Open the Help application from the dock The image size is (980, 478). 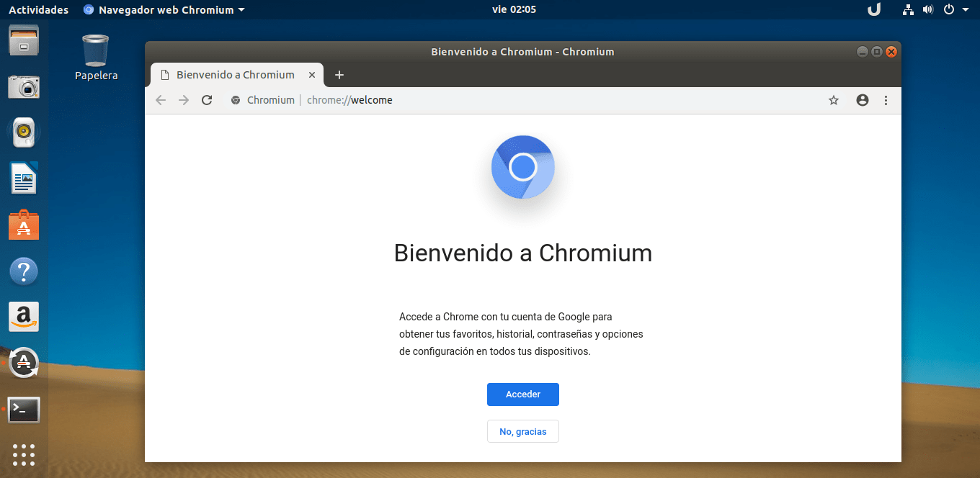pyautogui.click(x=24, y=271)
